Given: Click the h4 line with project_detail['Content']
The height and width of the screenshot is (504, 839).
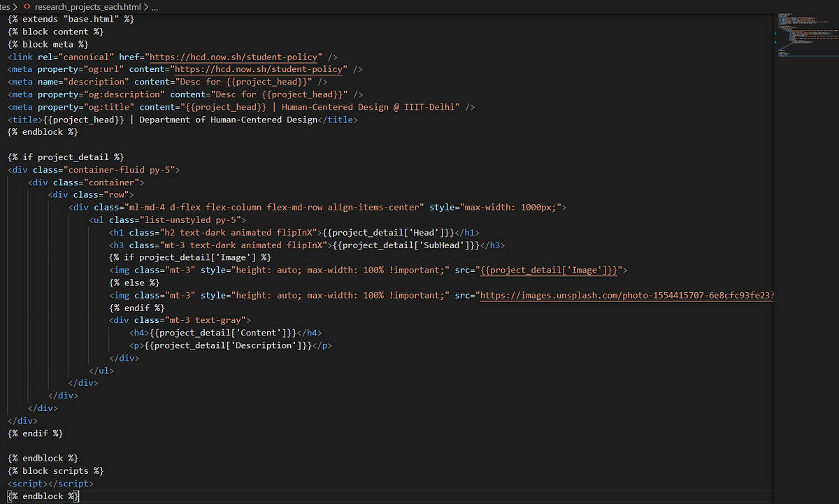Looking at the screenshot, I should [226, 333].
